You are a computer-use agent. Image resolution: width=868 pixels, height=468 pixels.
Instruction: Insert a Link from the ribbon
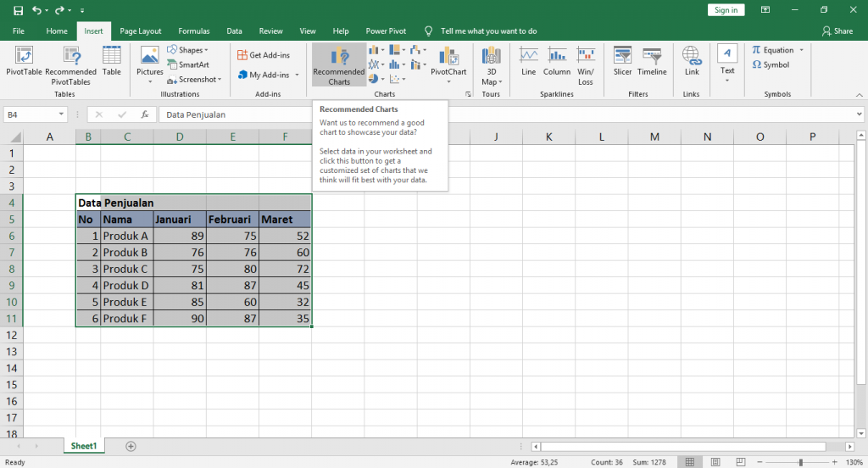692,61
